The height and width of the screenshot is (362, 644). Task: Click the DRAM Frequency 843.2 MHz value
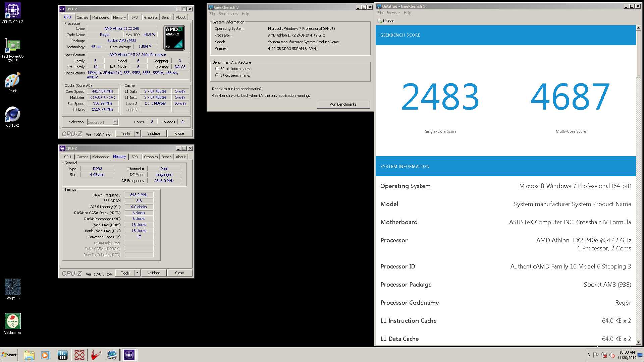[139, 195]
